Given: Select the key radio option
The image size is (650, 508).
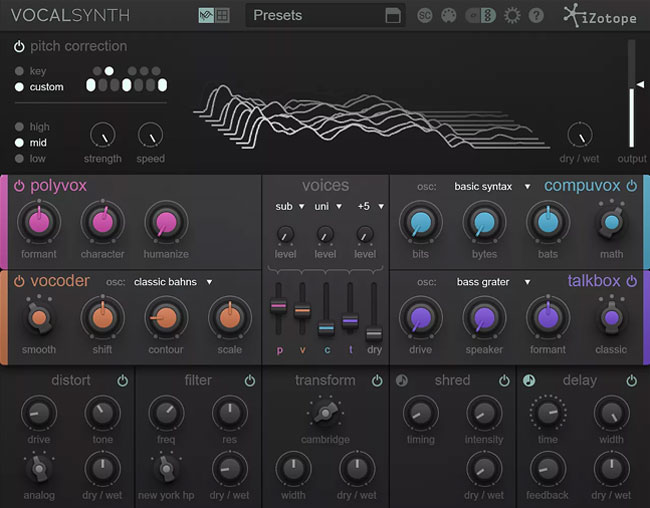Looking at the screenshot, I should [19, 71].
